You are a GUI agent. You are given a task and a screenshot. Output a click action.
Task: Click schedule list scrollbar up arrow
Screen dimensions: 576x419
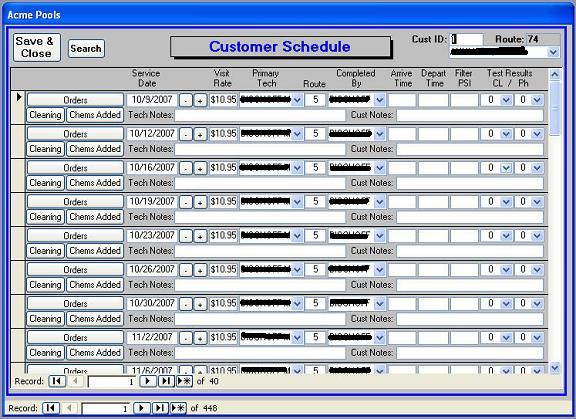555,75
